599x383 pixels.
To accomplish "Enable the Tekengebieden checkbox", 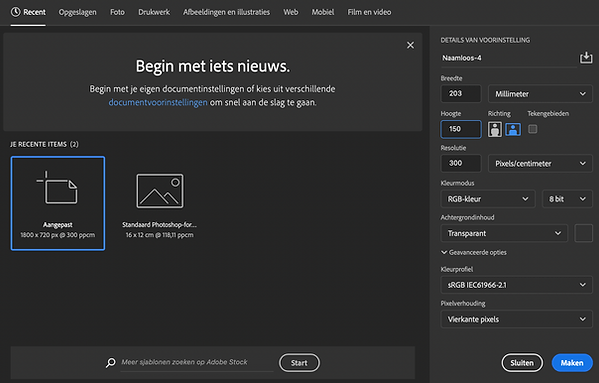I will click(533, 129).
